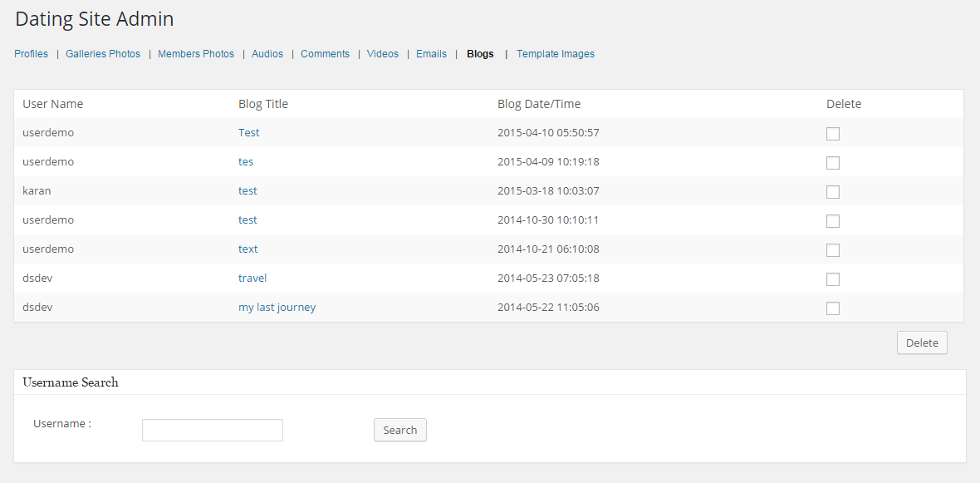Tick delete checkbox for karan's blog
Screen dimensions: 980x483
pyautogui.click(x=832, y=192)
